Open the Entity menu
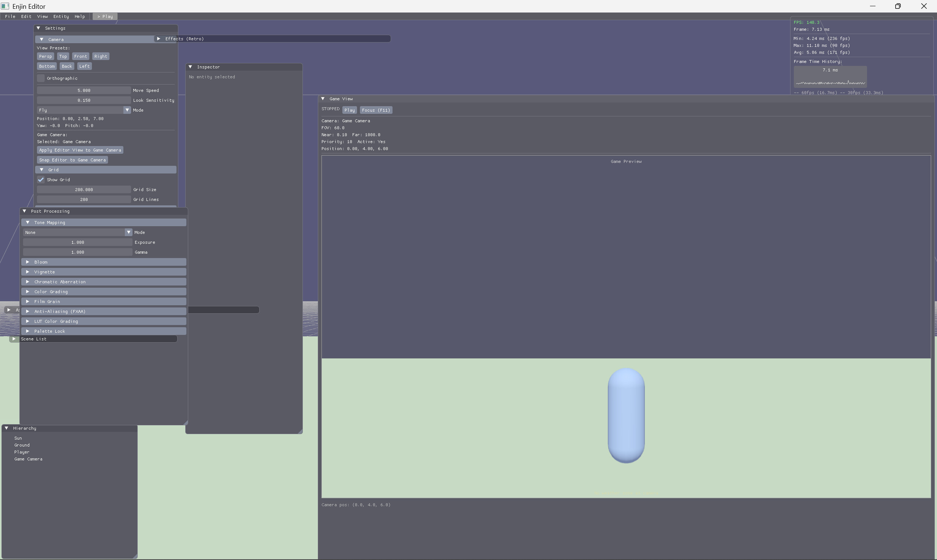The height and width of the screenshot is (560, 937). tap(61, 16)
